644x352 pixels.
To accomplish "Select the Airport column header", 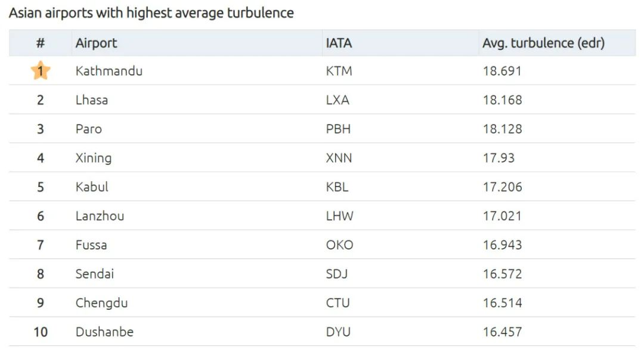I will [96, 43].
